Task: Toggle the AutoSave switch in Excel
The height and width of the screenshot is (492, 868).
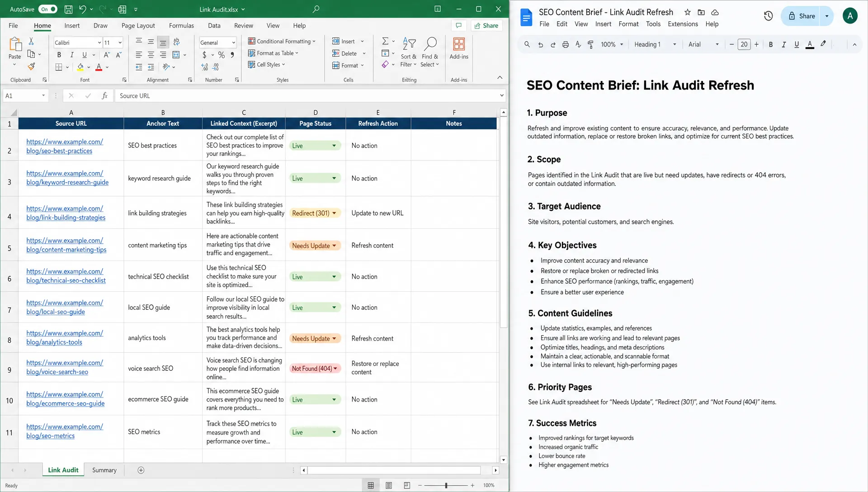Action: tap(48, 9)
